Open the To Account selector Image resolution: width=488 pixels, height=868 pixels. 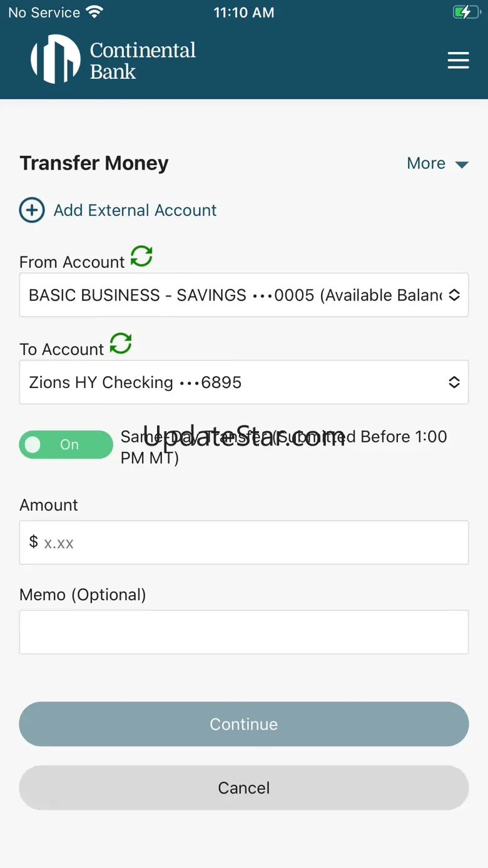coord(244,382)
